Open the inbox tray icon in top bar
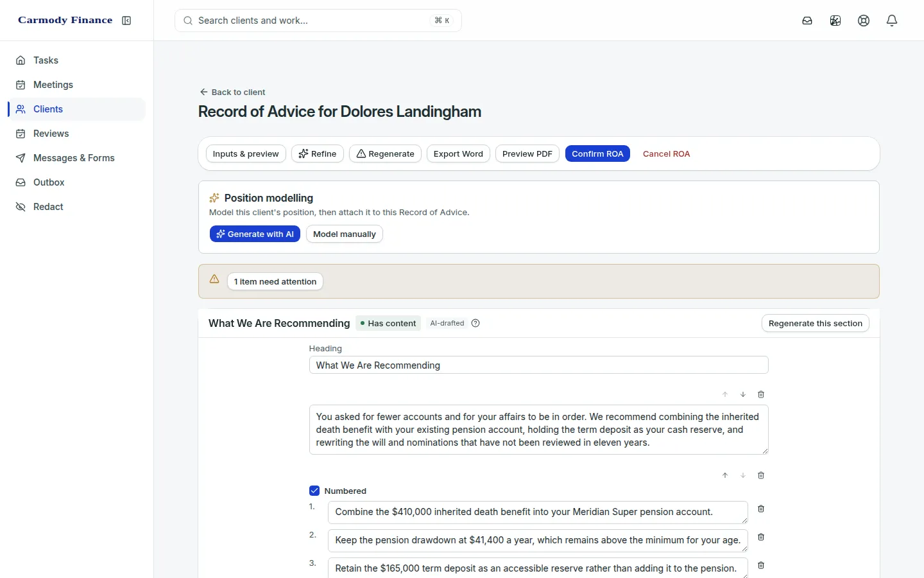The width and height of the screenshot is (924, 578). (x=807, y=21)
